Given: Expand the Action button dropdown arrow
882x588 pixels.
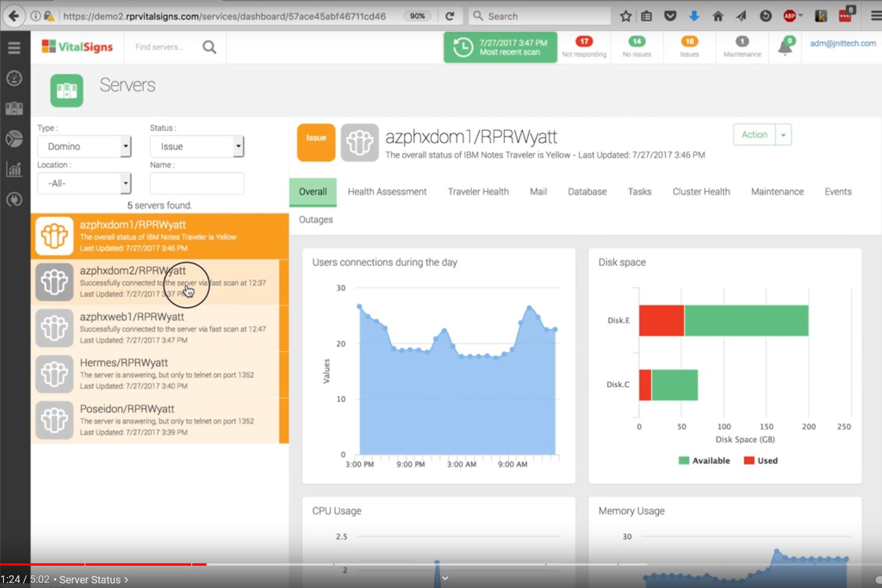Looking at the screenshot, I should (x=783, y=135).
